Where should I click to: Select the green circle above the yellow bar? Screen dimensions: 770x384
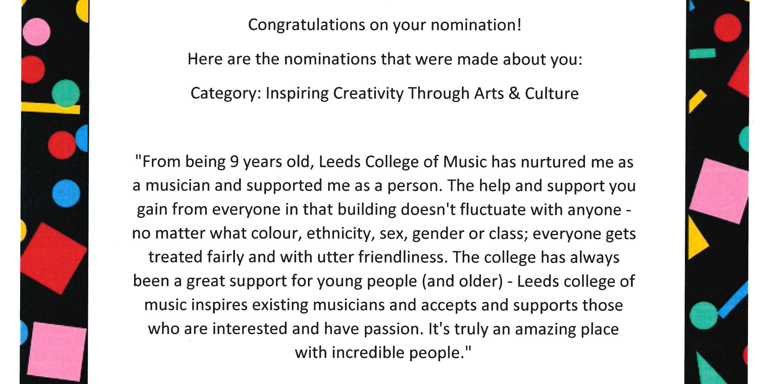click(66, 93)
